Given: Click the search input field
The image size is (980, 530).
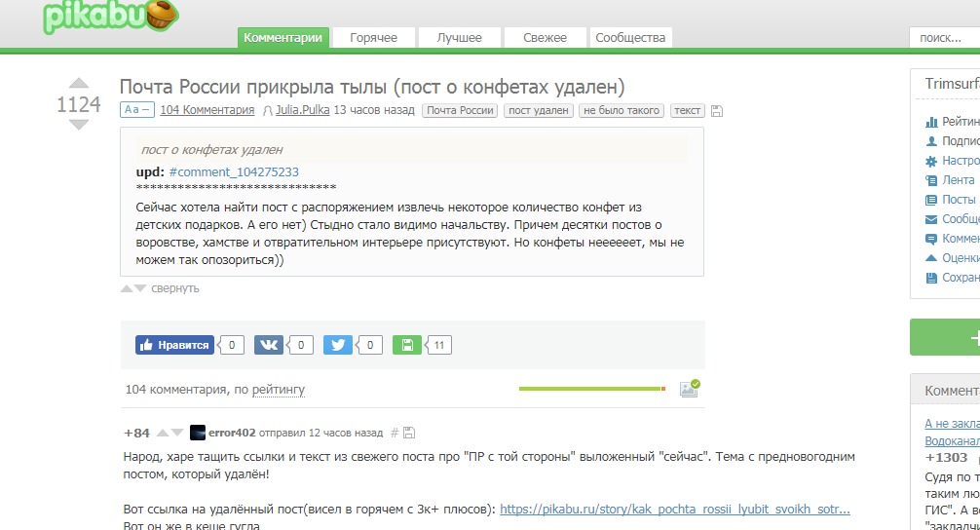Looking at the screenshot, I should click(x=945, y=38).
